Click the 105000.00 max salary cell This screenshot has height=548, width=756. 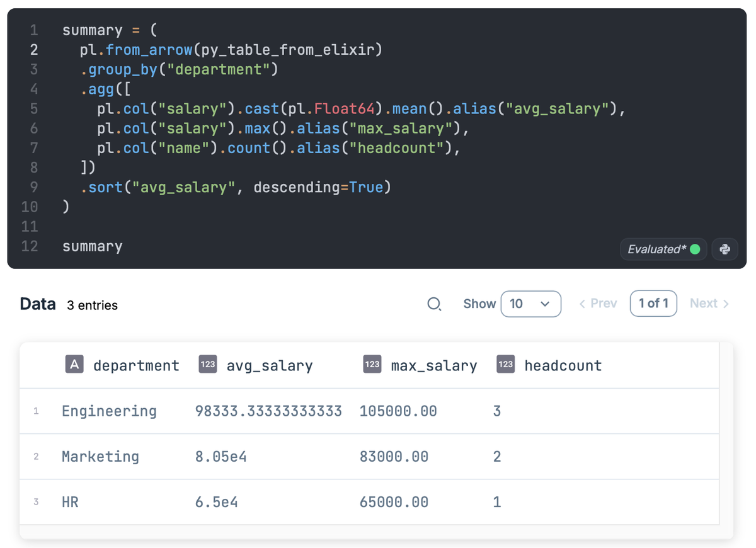point(398,411)
